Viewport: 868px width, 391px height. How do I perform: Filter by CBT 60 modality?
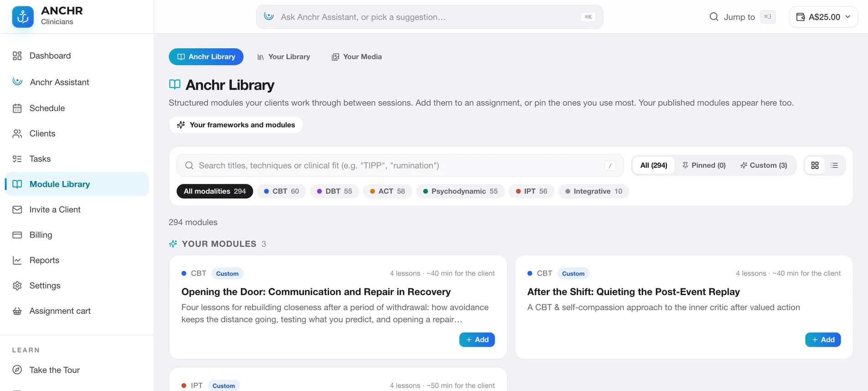[x=281, y=191]
